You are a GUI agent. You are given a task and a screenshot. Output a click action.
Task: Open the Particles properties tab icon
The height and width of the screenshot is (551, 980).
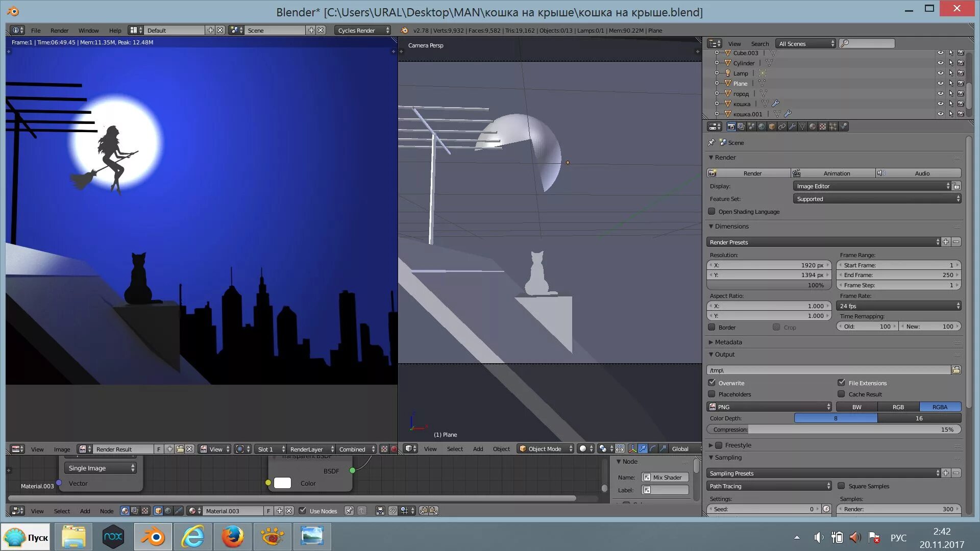click(833, 127)
